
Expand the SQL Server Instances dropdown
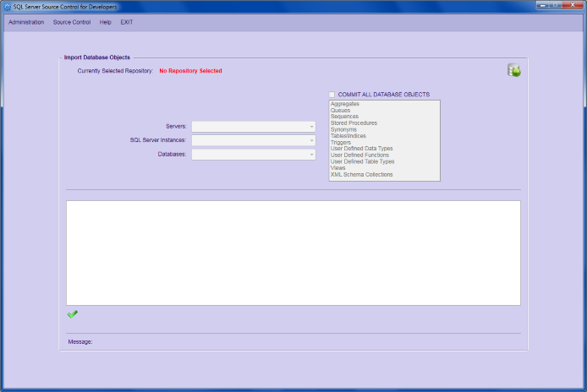point(254,140)
